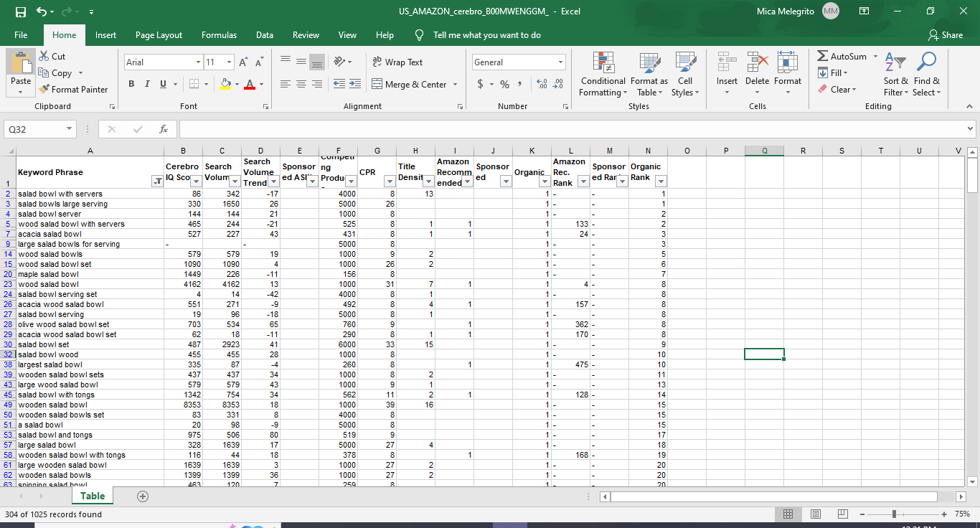
Task: Click the Share button
Action: (946, 35)
